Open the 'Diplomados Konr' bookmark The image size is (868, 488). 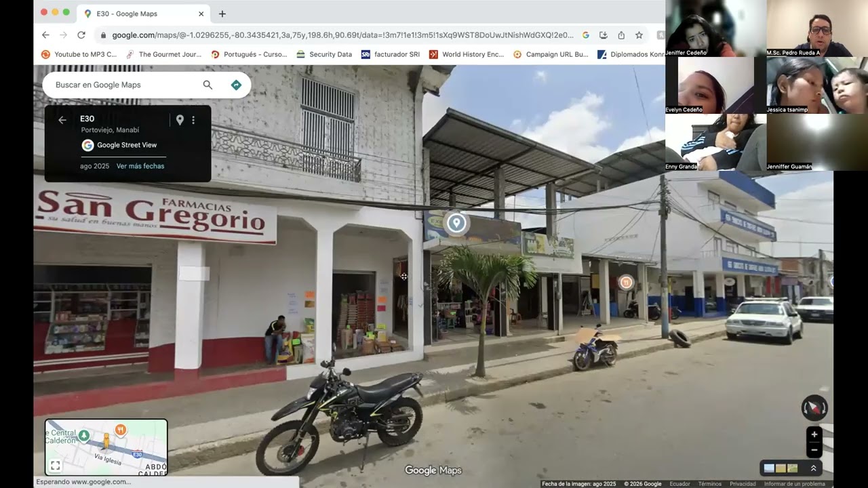[x=631, y=54]
